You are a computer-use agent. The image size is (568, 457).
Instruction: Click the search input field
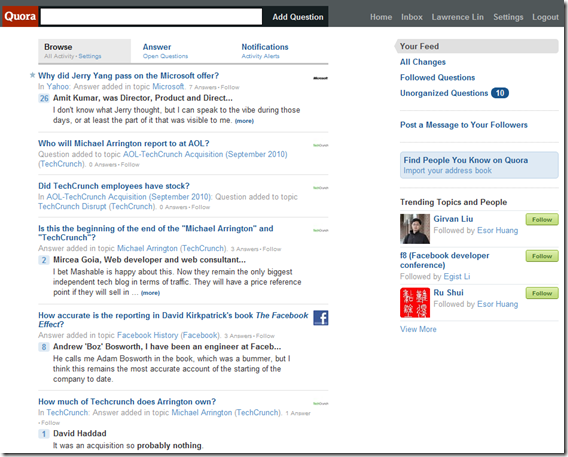(x=151, y=17)
